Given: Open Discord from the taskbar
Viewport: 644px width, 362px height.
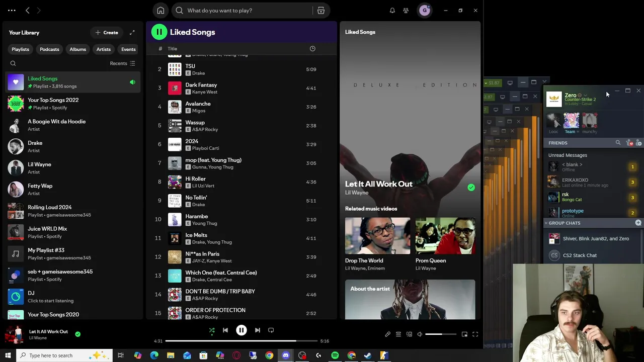Looking at the screenshot, I should (286, 355).
